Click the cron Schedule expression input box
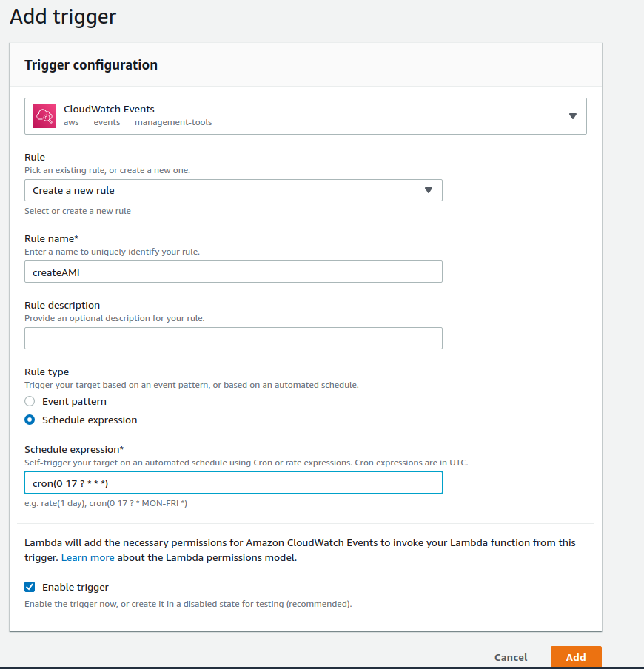 (233, 483)
